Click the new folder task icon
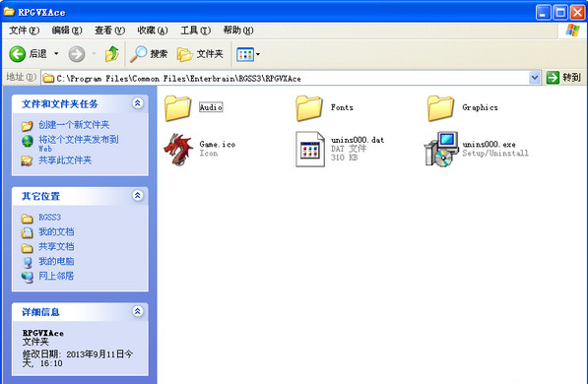Viewport: 588px width, 384px height. 27,126
